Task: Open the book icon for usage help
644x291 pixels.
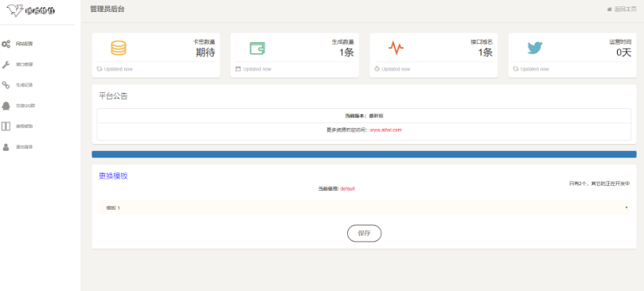Action: pos(6,126)
